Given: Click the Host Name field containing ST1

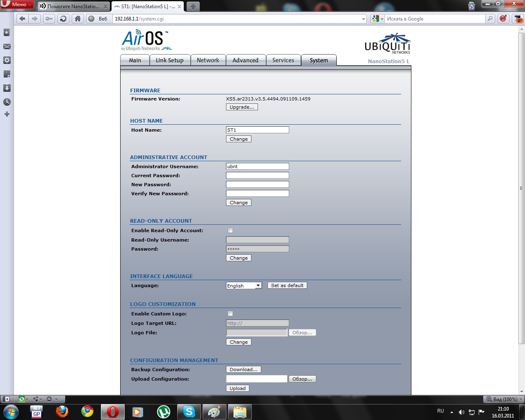Looking at the screenshot, I should pos(258,130).
